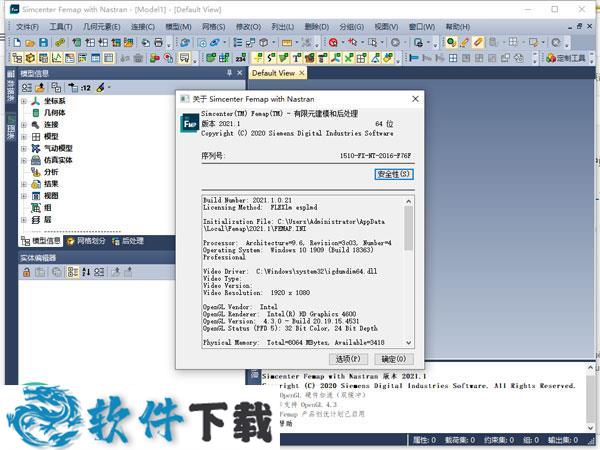Image resolution: width=600 pixels, height=450 pixels.
Task: Click the link chain icon beside Save
Action: click(60, 42)
